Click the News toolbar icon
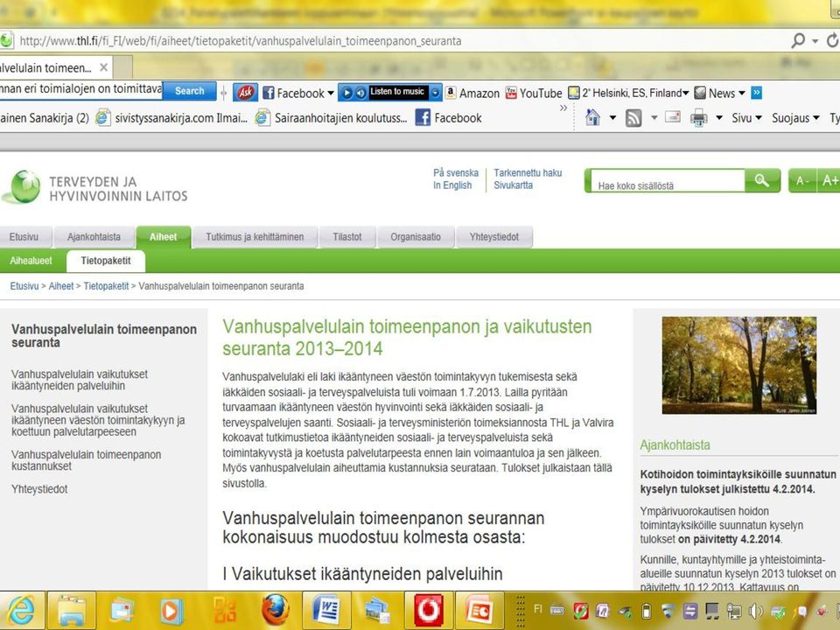Viewport: 840px width, 630px height. (700, 93)
